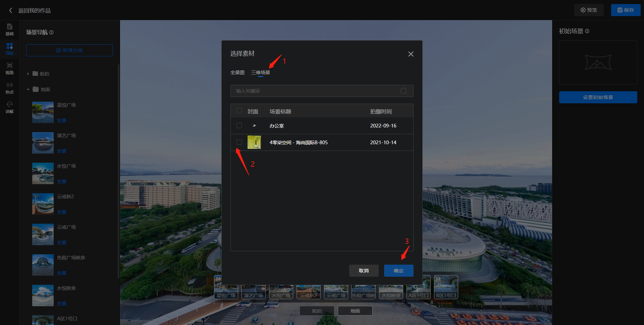Click the back arrow to 返回我的作品

pos(11,10)
